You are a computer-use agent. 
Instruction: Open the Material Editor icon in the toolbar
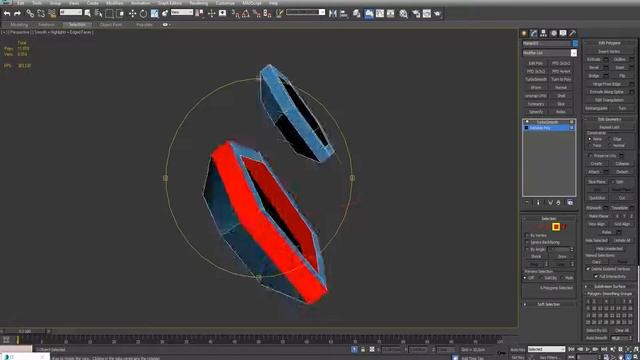(x=403, y=13)
